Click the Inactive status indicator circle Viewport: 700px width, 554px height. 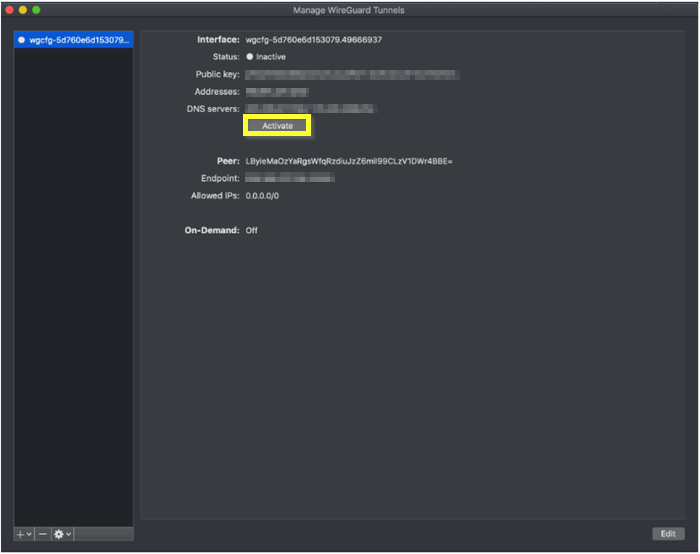pos(250,57)
